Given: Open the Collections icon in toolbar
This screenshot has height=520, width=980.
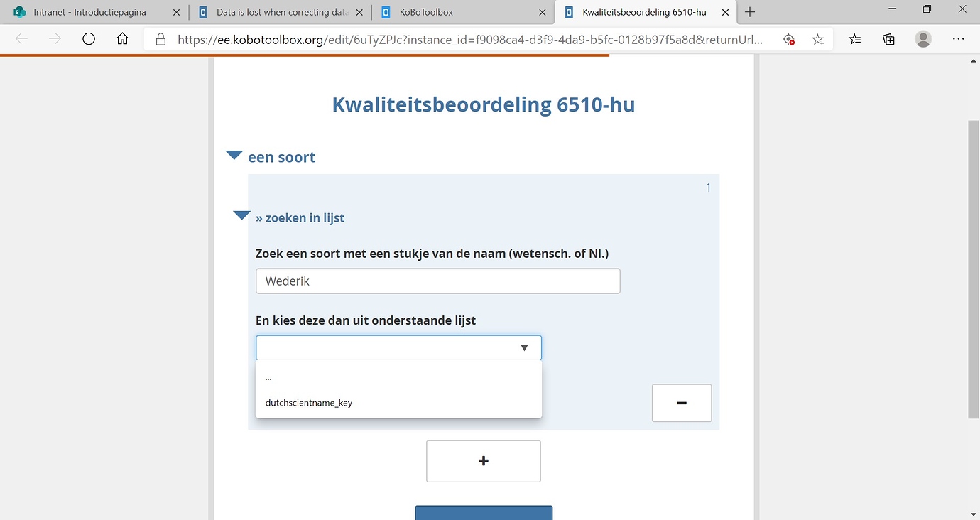Looking at the screenshot, I should tap(888, 40).
